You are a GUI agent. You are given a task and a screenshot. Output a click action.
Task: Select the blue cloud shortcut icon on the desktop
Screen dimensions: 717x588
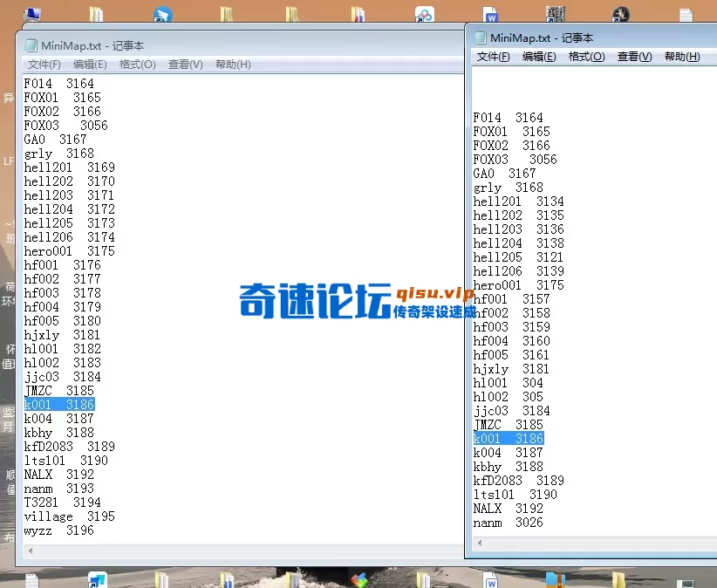[424, 15]
